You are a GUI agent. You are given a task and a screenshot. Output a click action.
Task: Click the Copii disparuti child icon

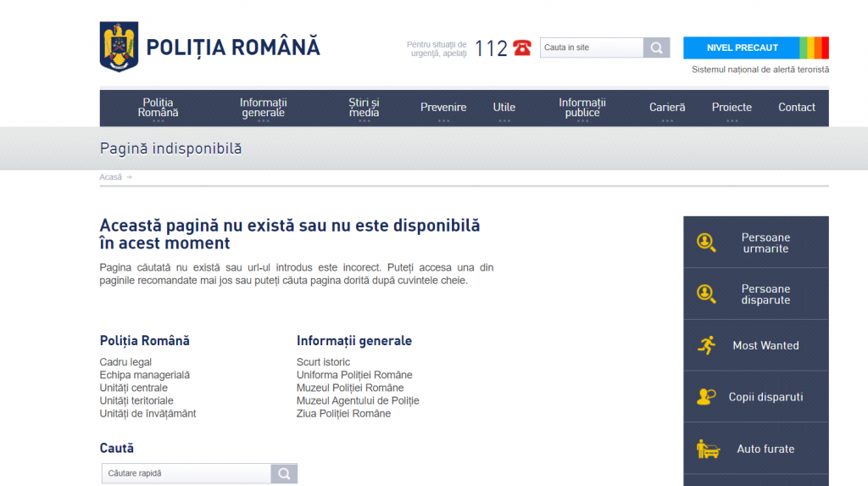tap(706, 397)
